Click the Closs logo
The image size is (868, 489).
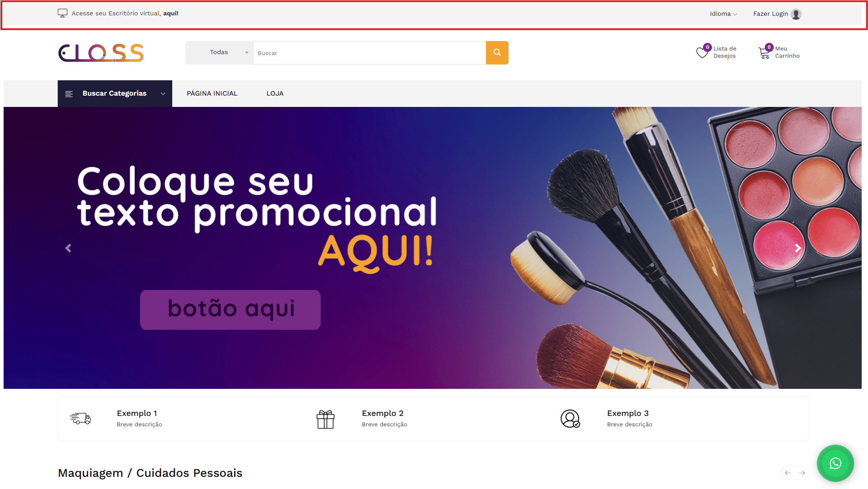click(x=101, y=53)
